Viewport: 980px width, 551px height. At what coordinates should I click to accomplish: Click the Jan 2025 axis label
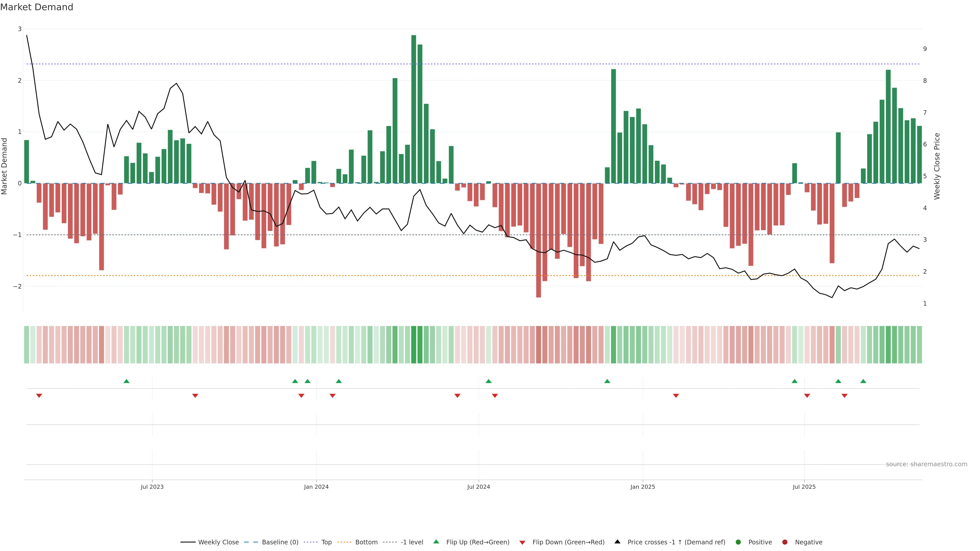click(643, 487)
